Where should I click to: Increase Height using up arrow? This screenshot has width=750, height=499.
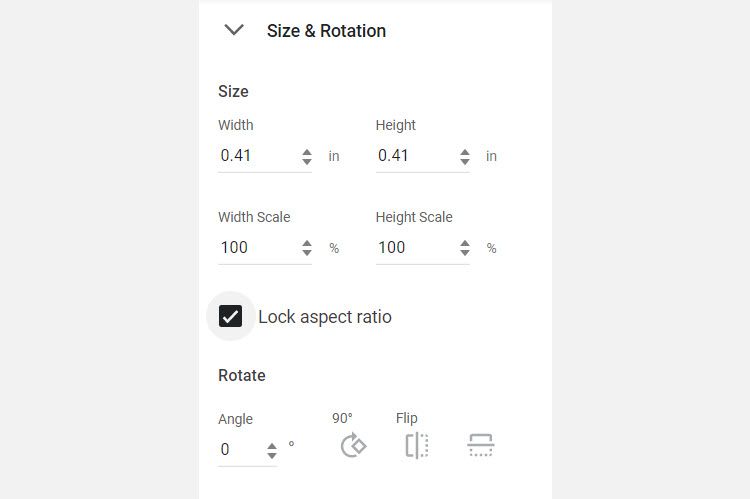(x=464, y=151)
